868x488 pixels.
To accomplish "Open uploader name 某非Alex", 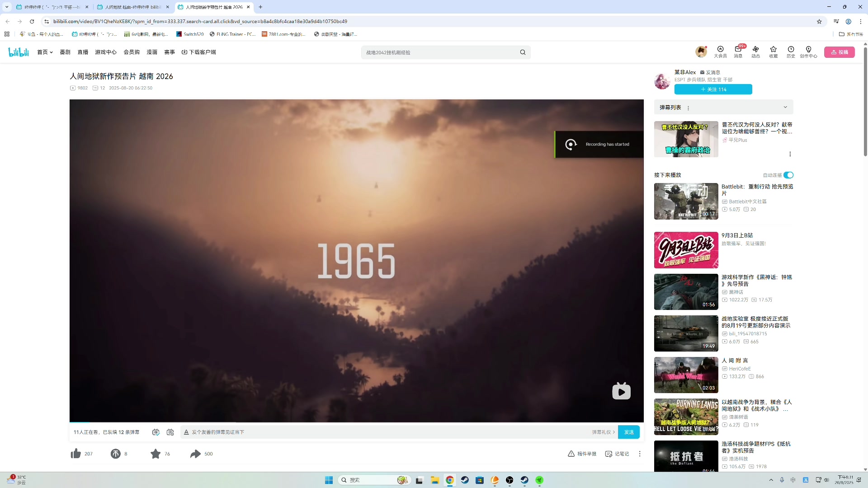I will [x=685, y=72].
